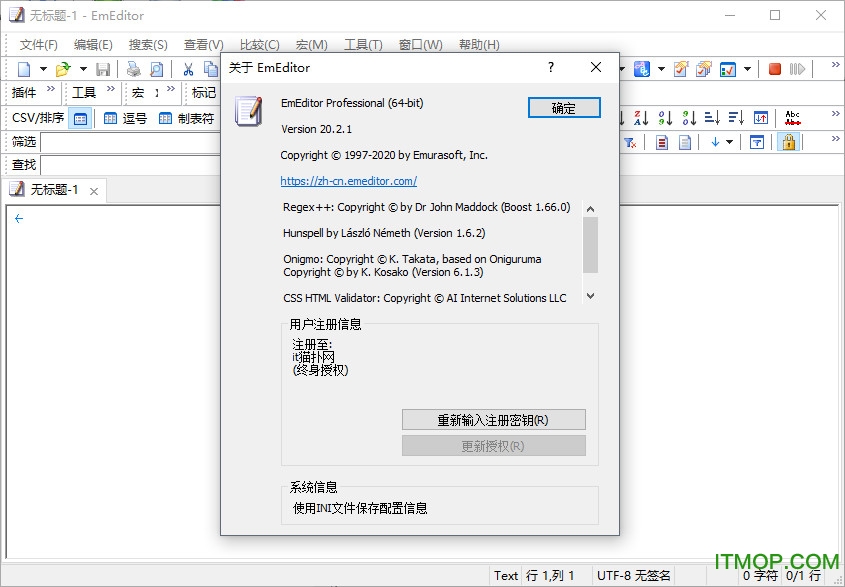Viewport: 845px width, 587px height.
Task: Toggle tab-separated mode 制表符
Action: 187,119
